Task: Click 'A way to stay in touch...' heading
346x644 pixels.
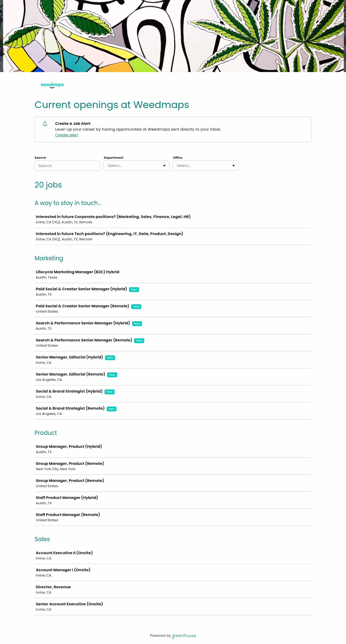Action: pos(68,203)
